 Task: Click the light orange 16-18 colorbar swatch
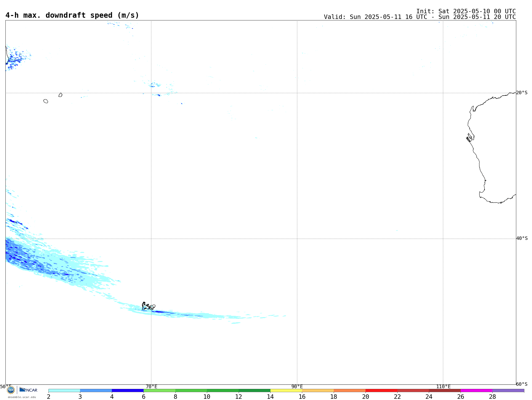318,391
